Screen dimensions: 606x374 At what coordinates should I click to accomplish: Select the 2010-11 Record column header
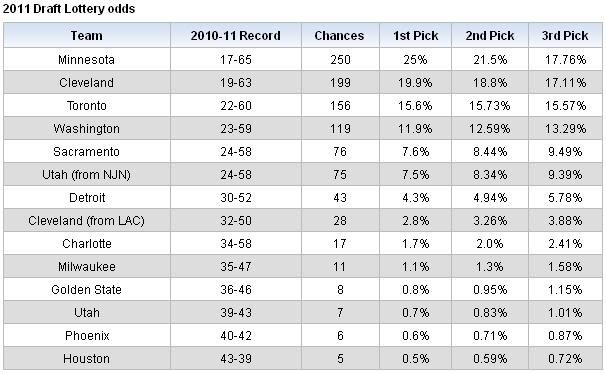[236, 36]
